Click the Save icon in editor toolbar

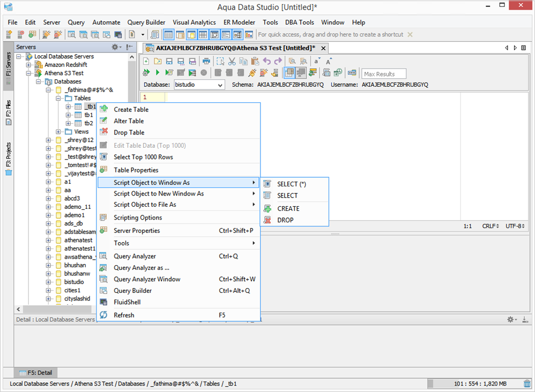pos(169,62)
